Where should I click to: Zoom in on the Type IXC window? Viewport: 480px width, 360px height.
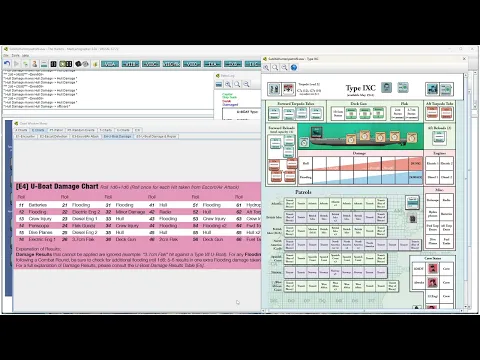[266, 68]
